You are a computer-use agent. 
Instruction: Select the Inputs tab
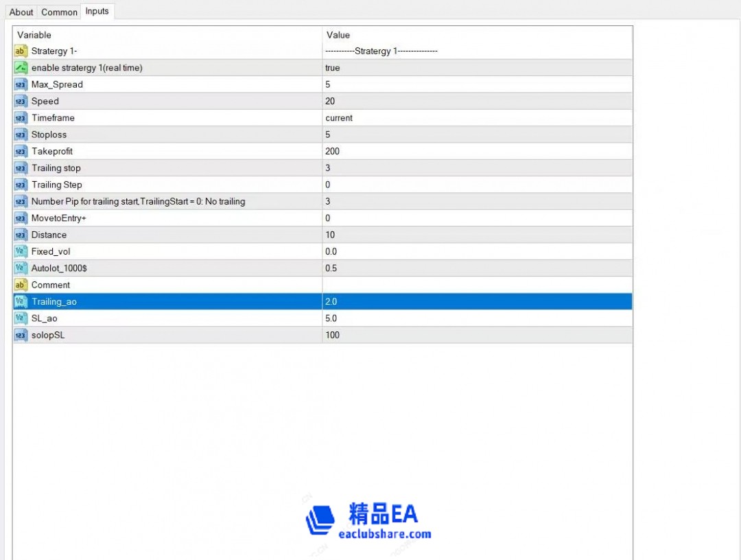coord(97,11)
